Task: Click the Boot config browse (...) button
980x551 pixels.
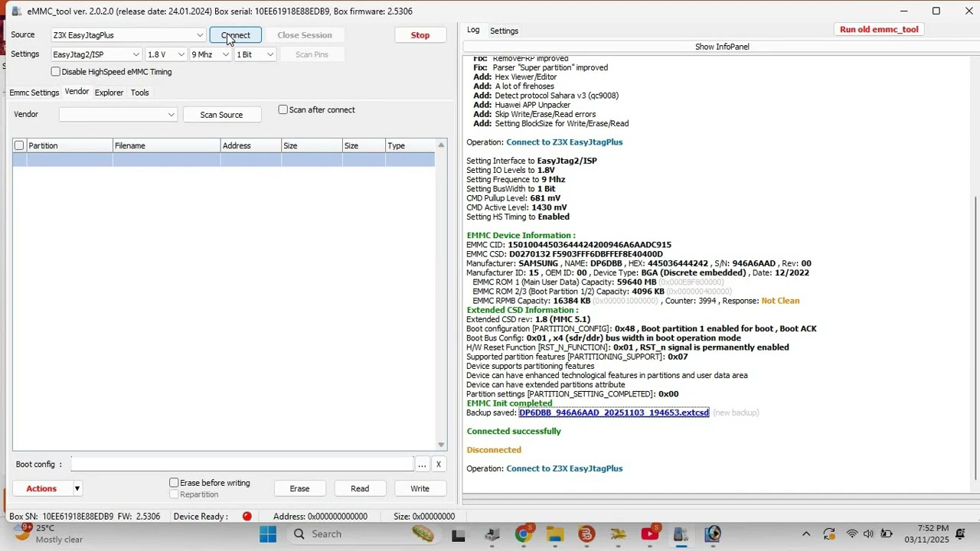Action: (x=422, y=465)
